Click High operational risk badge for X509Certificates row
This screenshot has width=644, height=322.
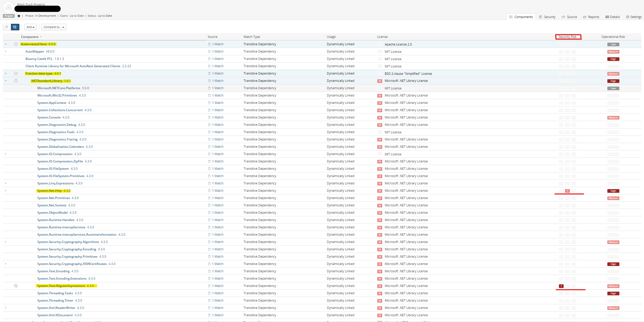click(613, 264)
